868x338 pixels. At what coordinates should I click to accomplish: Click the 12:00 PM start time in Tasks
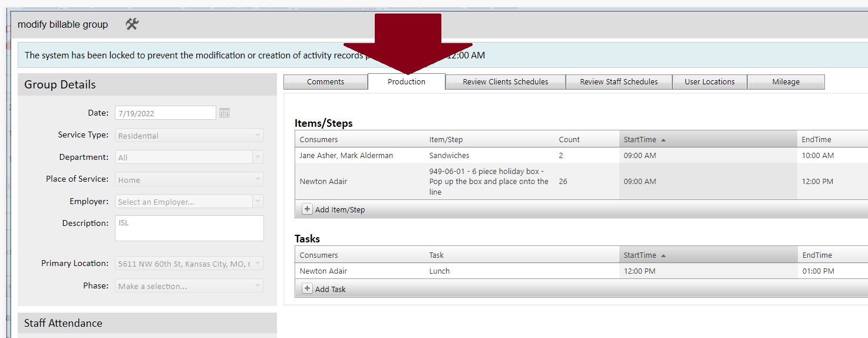click(639, 271)
